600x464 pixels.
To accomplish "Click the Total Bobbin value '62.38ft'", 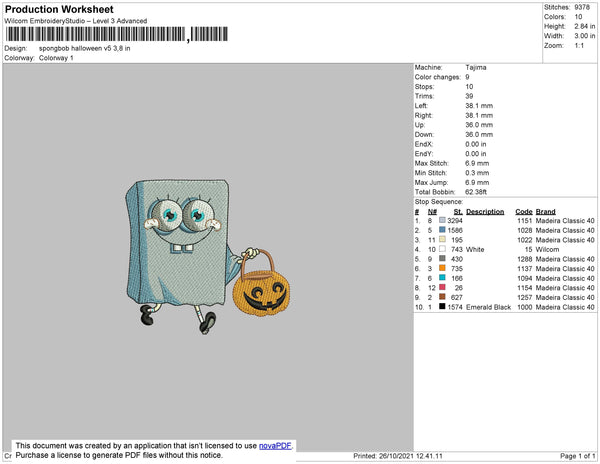I will pos(476,192).
